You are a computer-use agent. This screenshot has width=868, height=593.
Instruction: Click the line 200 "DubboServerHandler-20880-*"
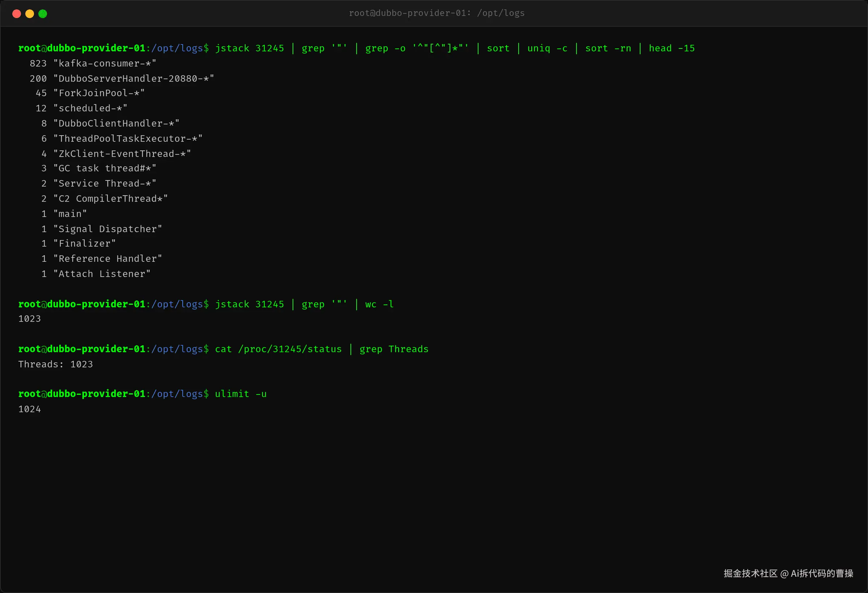click(122, 78)
